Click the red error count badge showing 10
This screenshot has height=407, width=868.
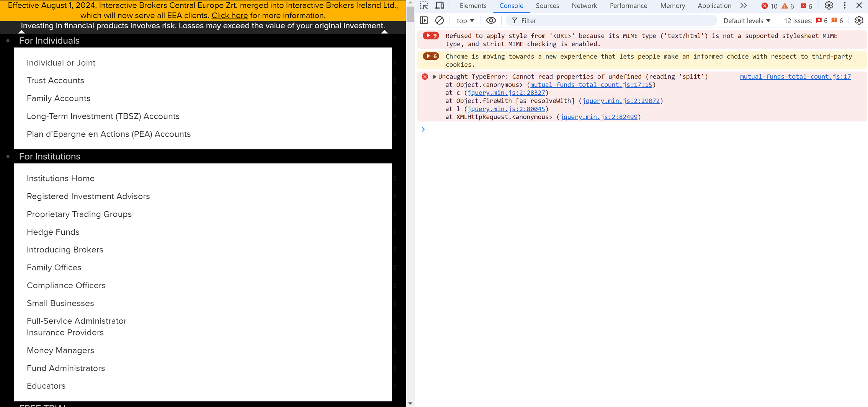[x=770, y=6]
